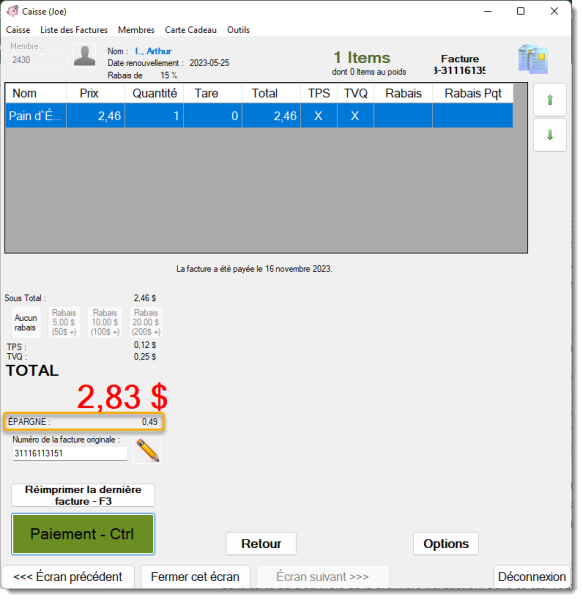The image size is (583, 600).
Task: Select the Aucun rabais option
Action: coord(26,323)
